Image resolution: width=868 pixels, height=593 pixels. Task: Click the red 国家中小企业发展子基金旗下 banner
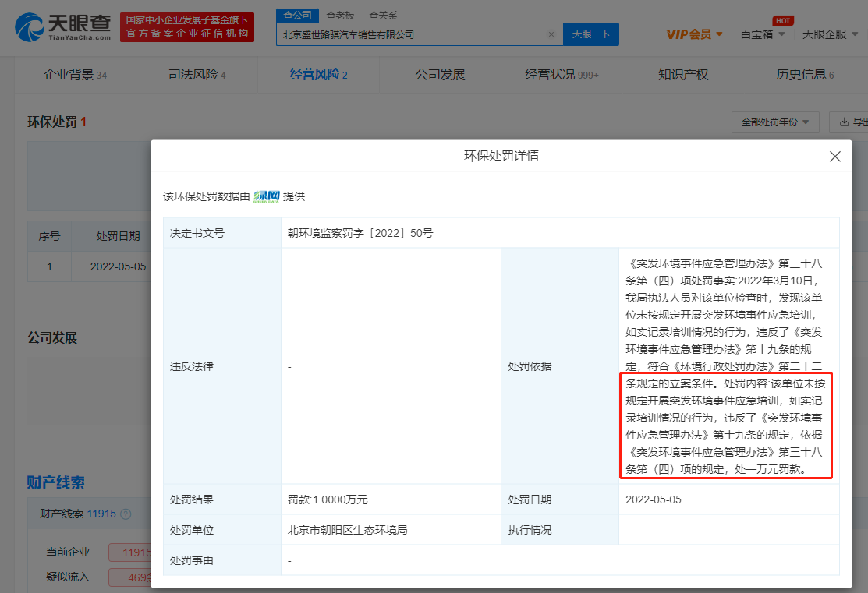(187, 27)
